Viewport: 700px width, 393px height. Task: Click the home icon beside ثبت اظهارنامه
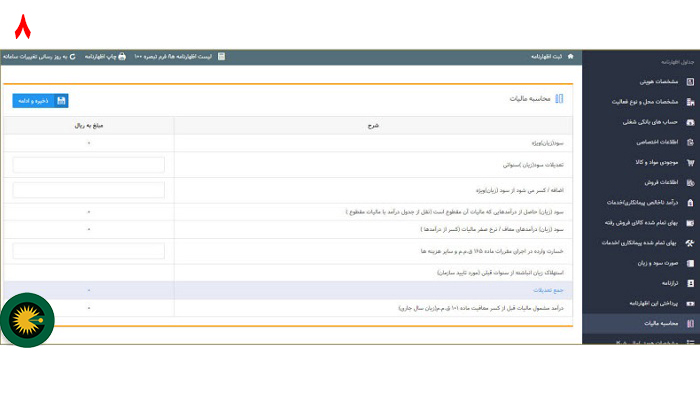click(x=570, y=57)
